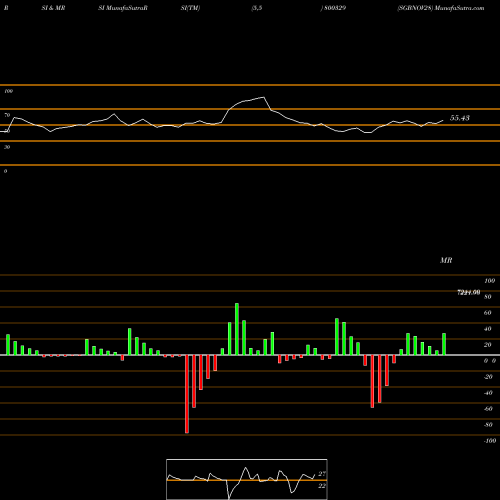
Task: Click the 20 label on the MR right axis
Action: (x=488, y=345)
